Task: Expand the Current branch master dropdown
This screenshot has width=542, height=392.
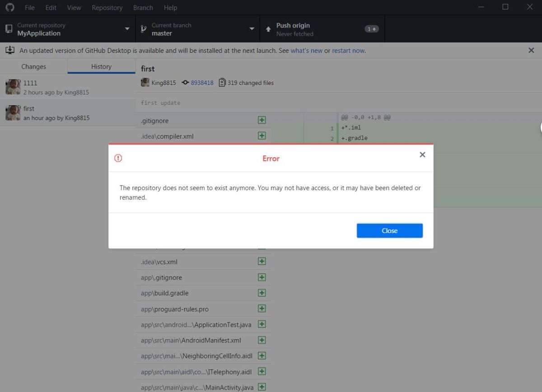Action: pyautogui.click(x=198, y=29)
